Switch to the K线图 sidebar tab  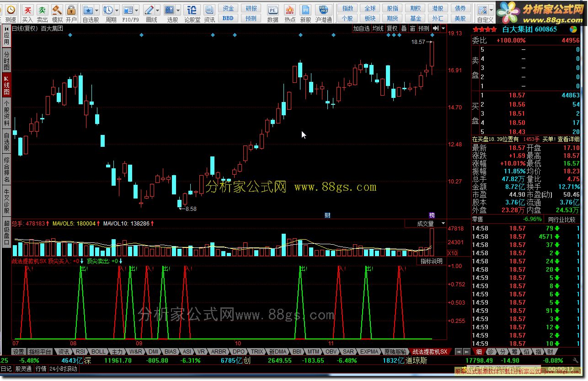click(6, 86)
